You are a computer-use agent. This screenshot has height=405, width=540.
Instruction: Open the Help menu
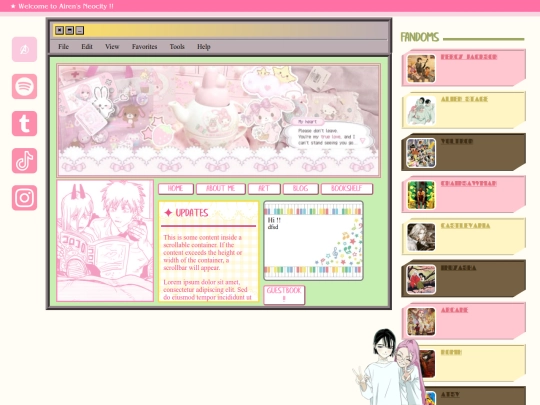pyautogui.click(x=204, y=46)
